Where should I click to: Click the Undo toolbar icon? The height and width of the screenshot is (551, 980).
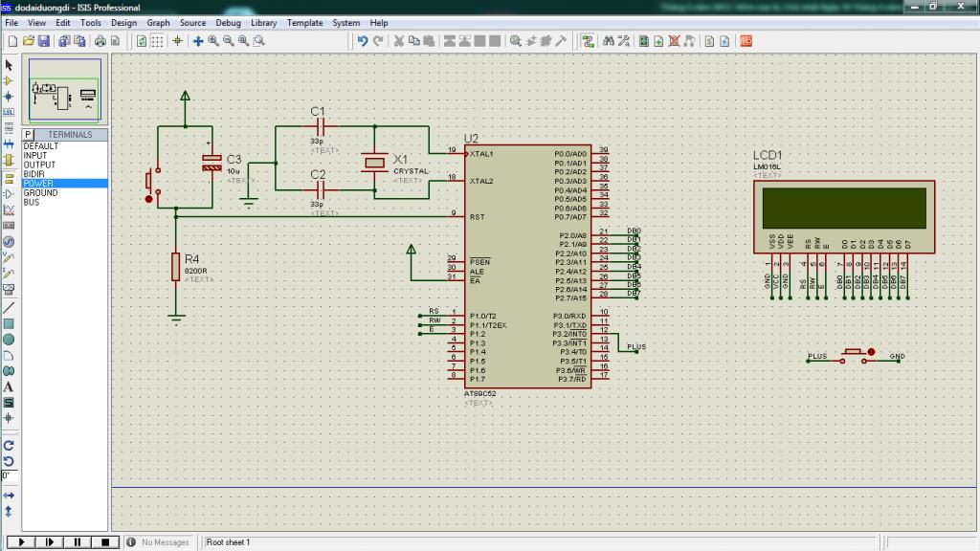point(362,41)
